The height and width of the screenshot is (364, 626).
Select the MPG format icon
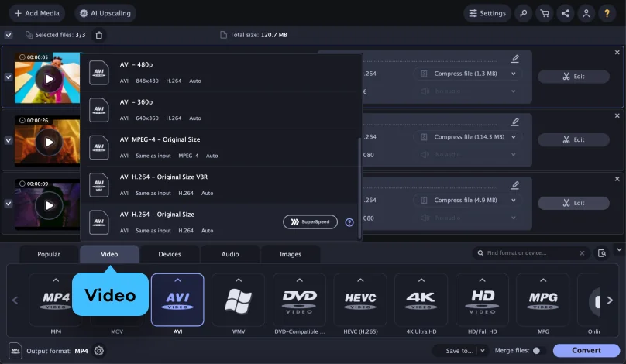pyautogui.click(x=543, y=300)
